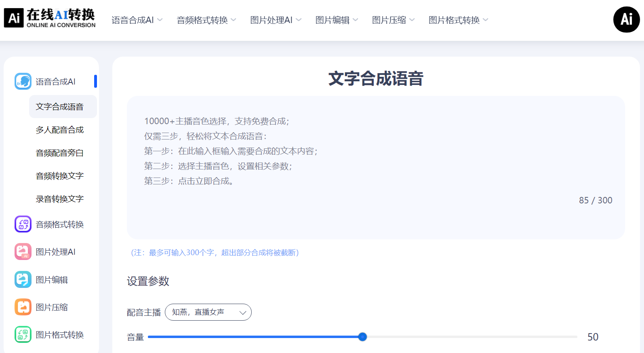This screenshot has height=353, width=644.
Task: Open 录音转换文字 from the sidebar
Action: point(60,199)
